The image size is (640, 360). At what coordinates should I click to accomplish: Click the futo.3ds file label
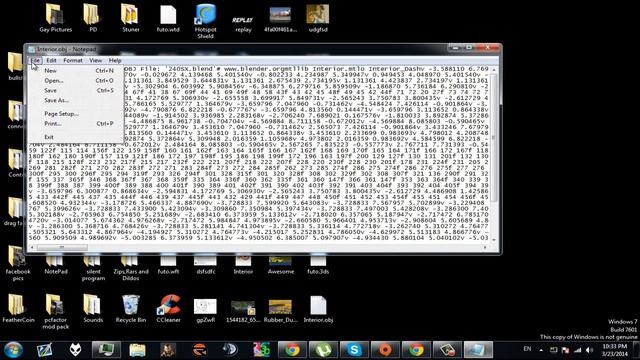318,271
